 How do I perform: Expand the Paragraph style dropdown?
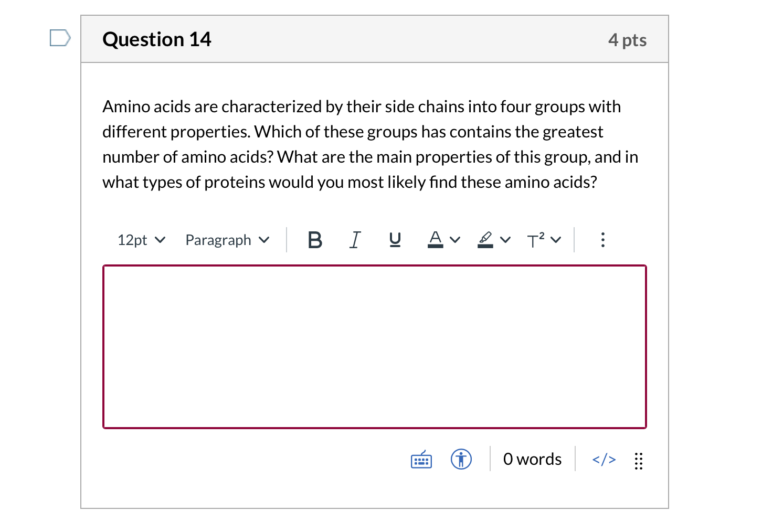click(227, 240)
